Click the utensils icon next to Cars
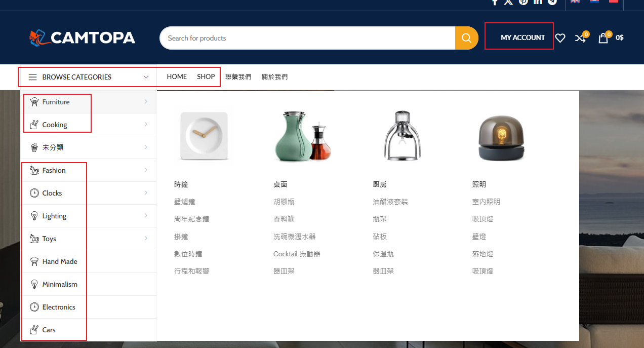 [x=34, y=330]
